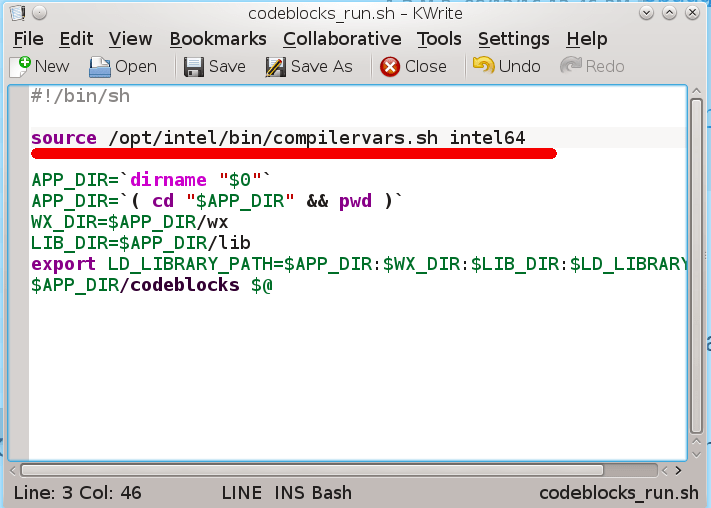Open the Edit menu
Viewport: 711px width, 508px height.
76,39
